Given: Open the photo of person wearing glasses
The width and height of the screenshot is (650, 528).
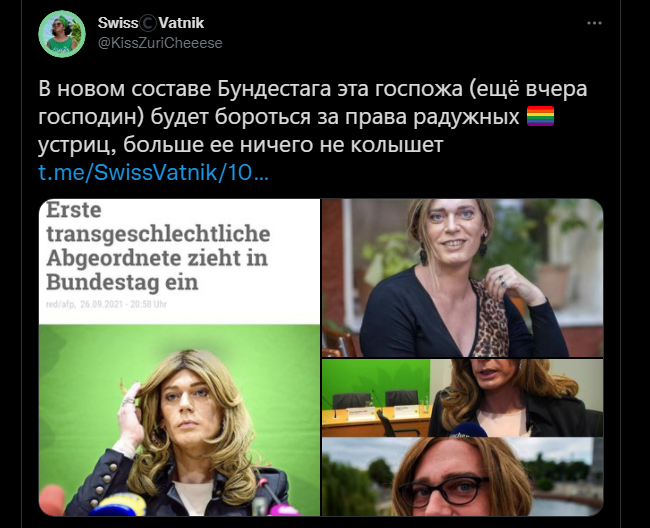Looking at the screenshot, I should [x=463, y=477].
